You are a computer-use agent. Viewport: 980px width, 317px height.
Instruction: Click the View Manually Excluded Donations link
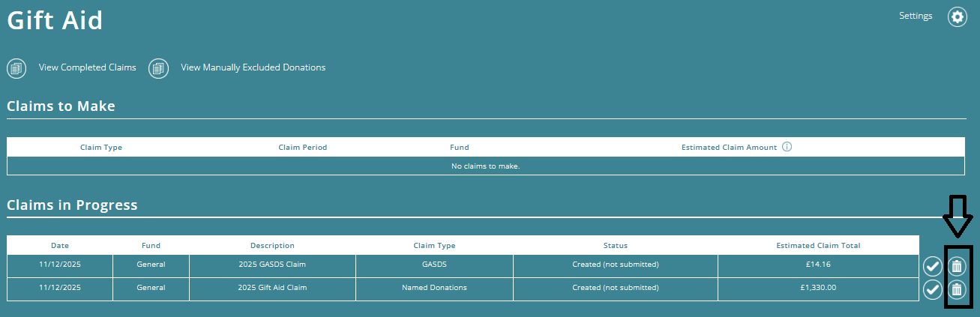[x=253, y=67]
